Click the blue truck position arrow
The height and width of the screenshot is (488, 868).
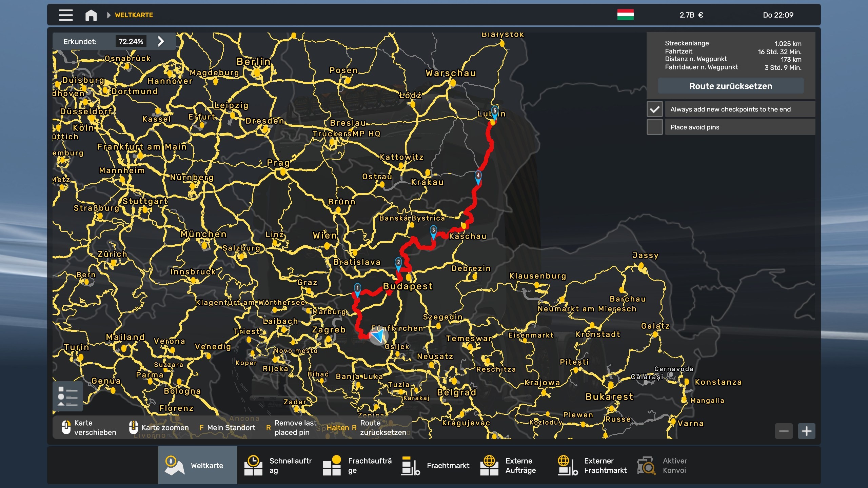[378, 336]
